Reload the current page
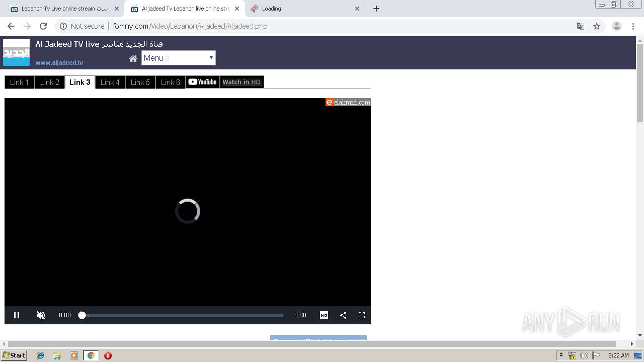Viewport: 644px width, 362px height. point(43,26)
